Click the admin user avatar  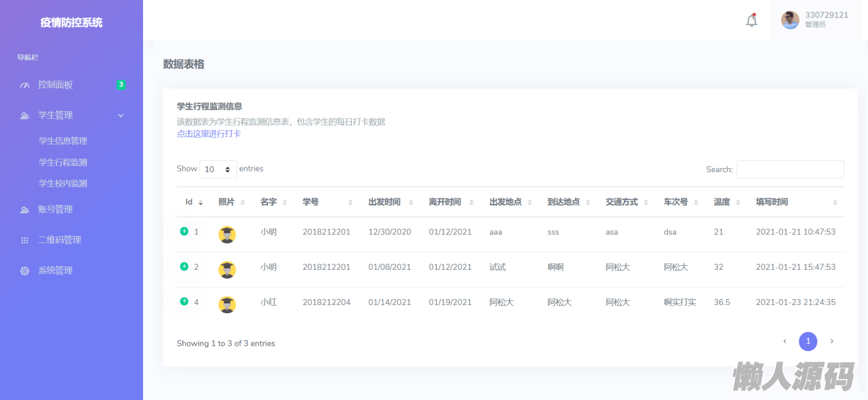(x=790, y=20)
